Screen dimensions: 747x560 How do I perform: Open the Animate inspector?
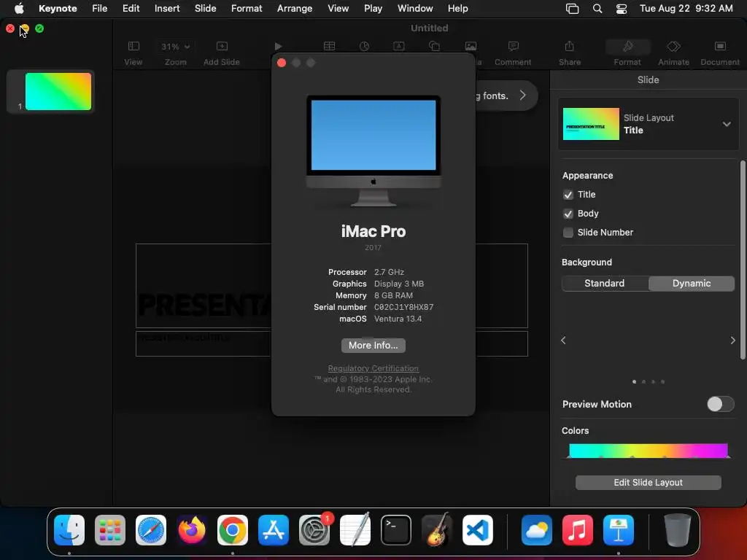pyautogui.click(x=673, y=46)
